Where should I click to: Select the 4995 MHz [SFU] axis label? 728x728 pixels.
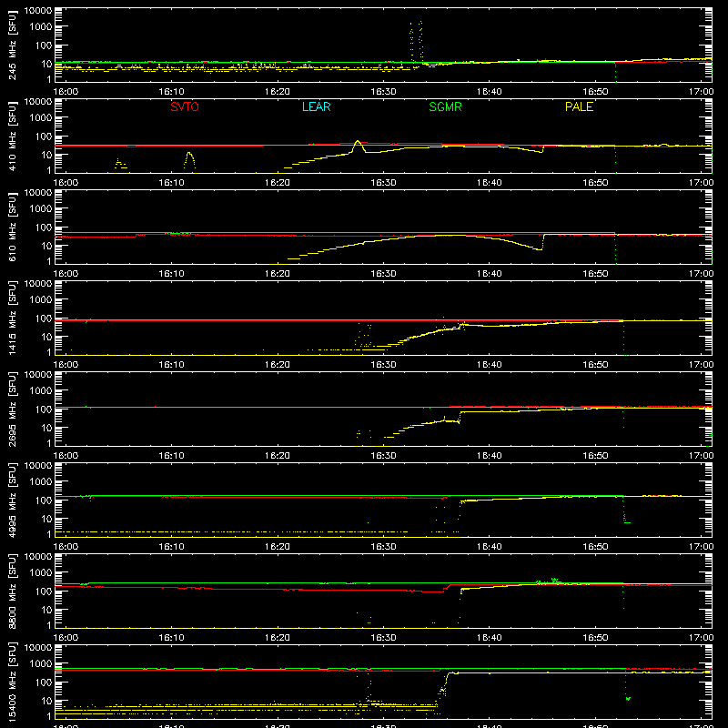(12, 500)
